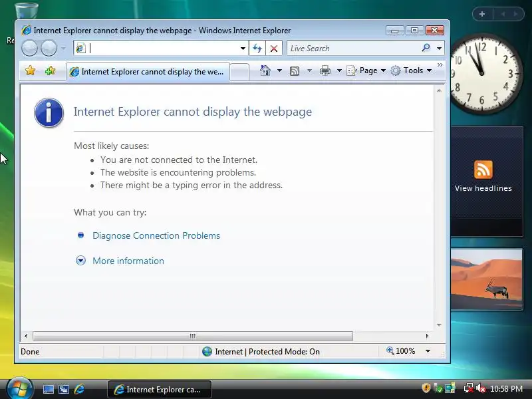Click the orange RSS icon in sidebar gadget
Viewport: 532px width, 399px height.
tap(483, 170)
